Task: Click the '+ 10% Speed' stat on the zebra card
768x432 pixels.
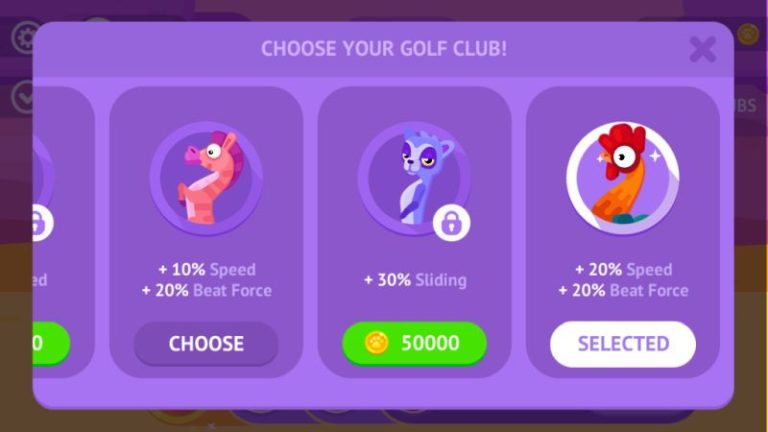Action: point(207,269)
